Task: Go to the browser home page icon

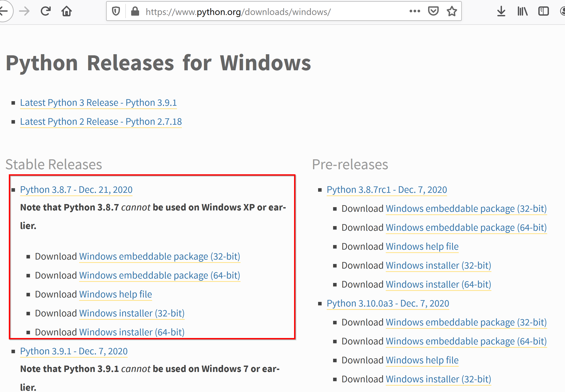Action: coord(67,11)
